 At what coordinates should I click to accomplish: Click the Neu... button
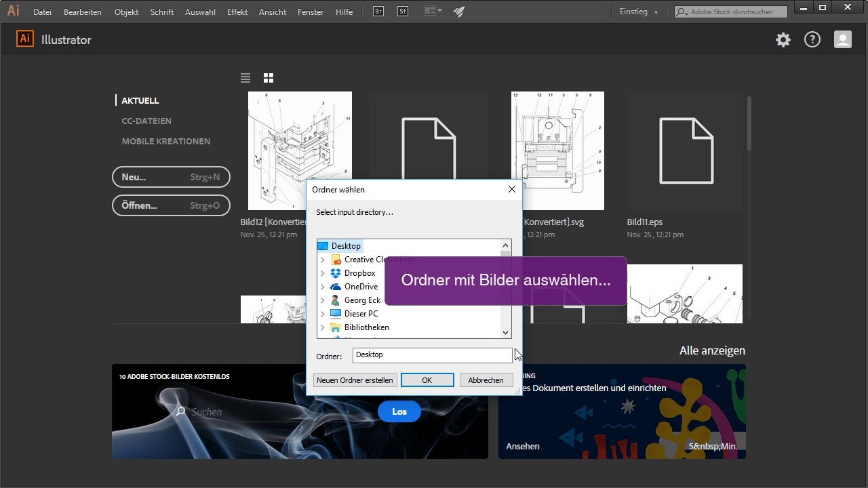pos(171,177)
